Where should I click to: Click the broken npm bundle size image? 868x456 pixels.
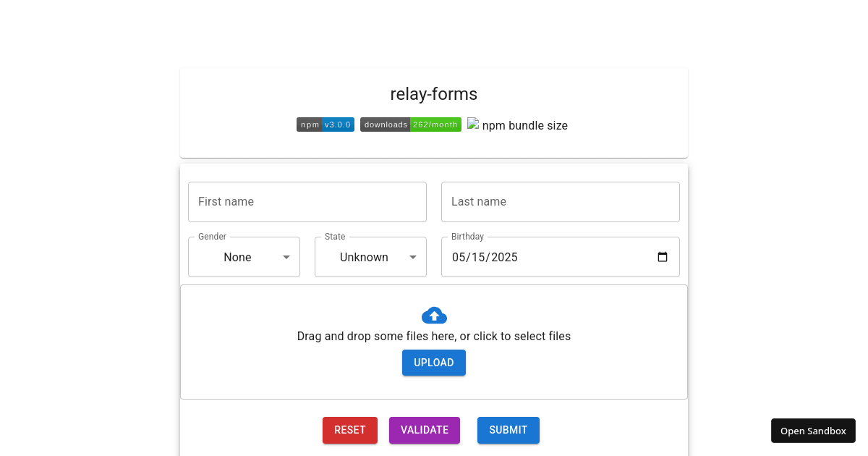tap(473, 124)
